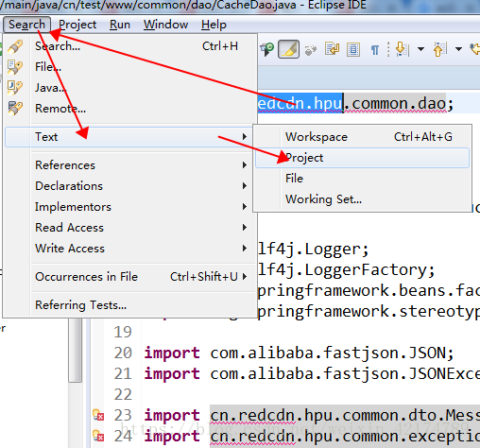Select the Text submenu entry
The width and height of the screenshot is (480, 448).
tap(129, 137)
